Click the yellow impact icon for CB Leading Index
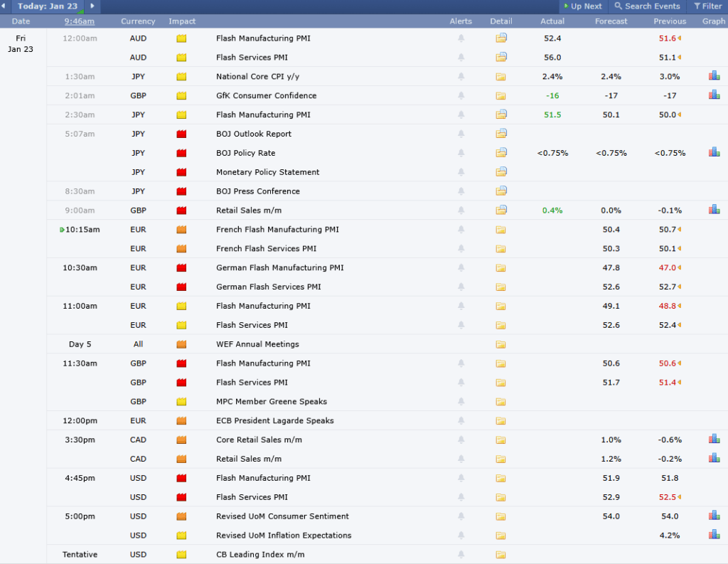The width and height of the screenshot is (728, 564). [x=181, y=554]
